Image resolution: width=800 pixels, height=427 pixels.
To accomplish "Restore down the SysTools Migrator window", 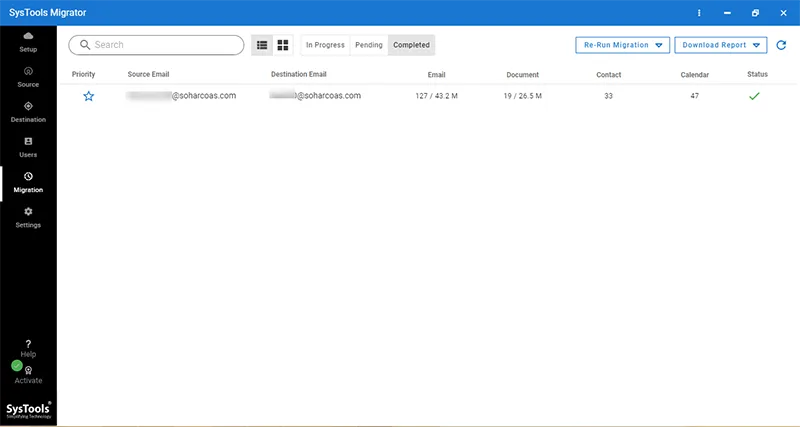I will [x=755, y=13].
